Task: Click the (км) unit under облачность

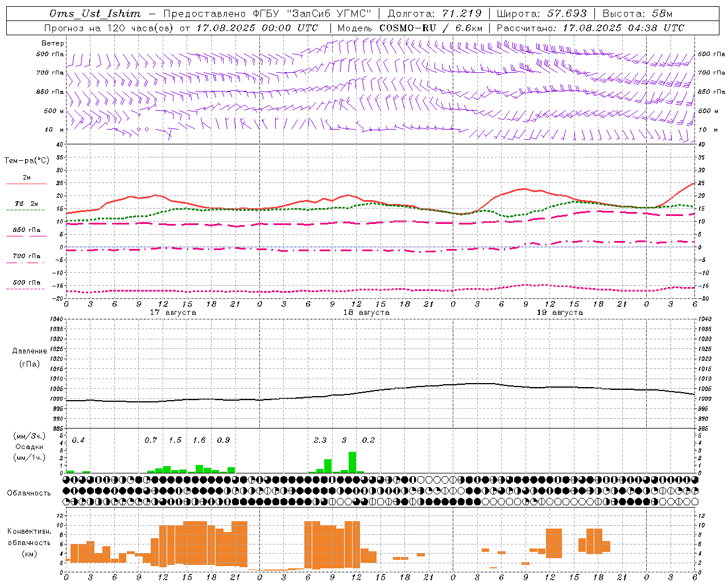Action: pos(29,554)
